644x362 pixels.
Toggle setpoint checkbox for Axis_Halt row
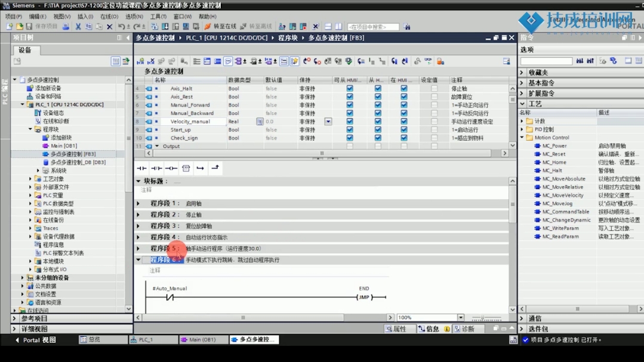click(x=434, y=88)
